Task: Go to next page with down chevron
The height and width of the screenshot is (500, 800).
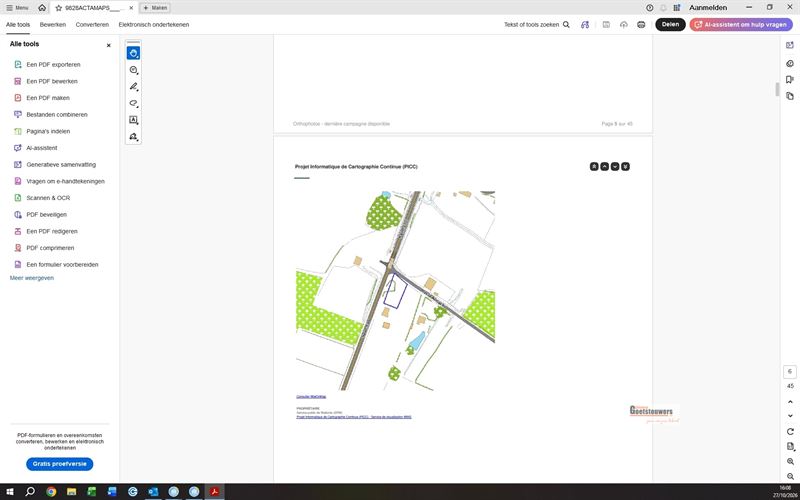Action: [x=790, y=416]
